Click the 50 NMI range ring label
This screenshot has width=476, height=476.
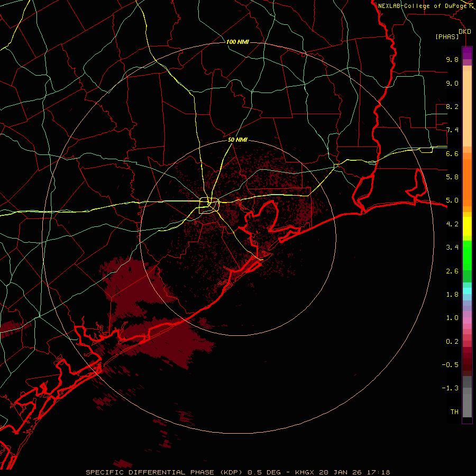[x=237, y=140]
